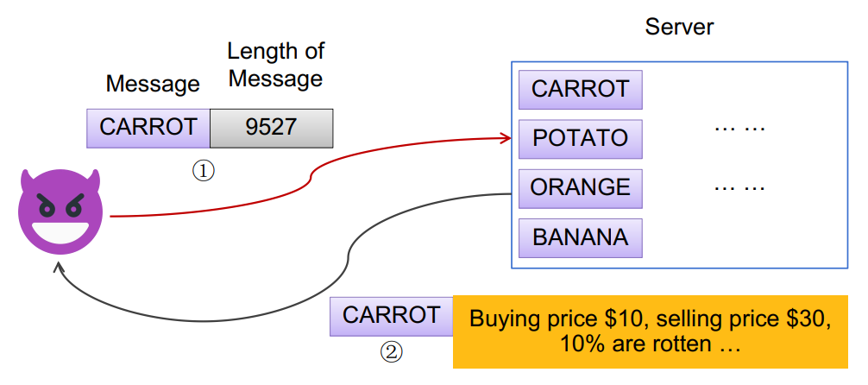
Task: Choose the BANANA entry in the Server
Action: [580, 237]
